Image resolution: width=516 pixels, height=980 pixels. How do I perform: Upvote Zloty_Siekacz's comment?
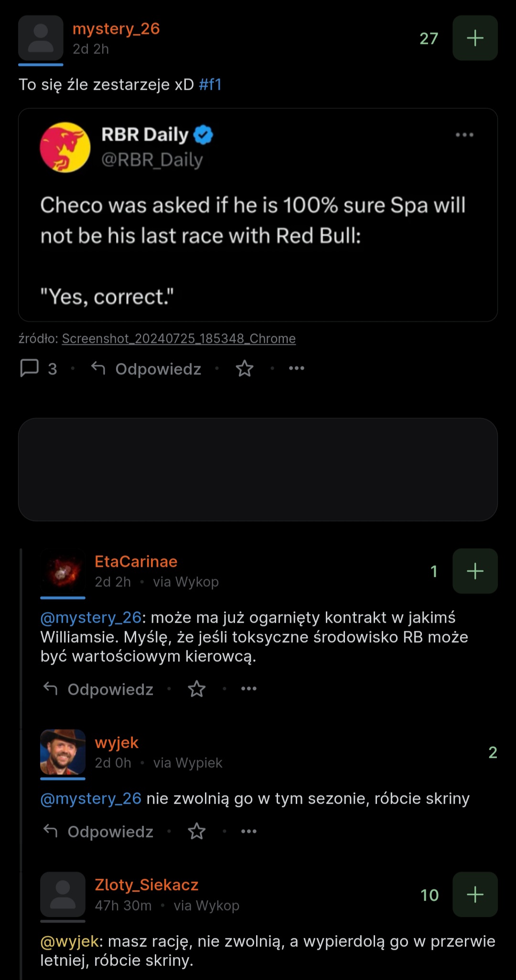(x=475, y=895)
